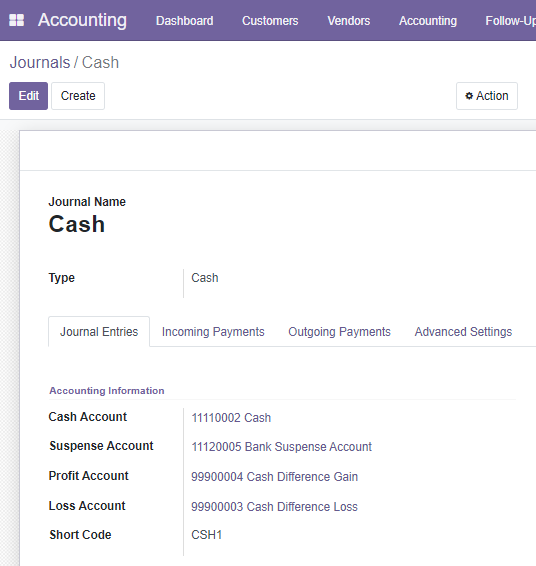
Task: Switch to the Advanced Settings tab
Action: (x=463, y=332)
